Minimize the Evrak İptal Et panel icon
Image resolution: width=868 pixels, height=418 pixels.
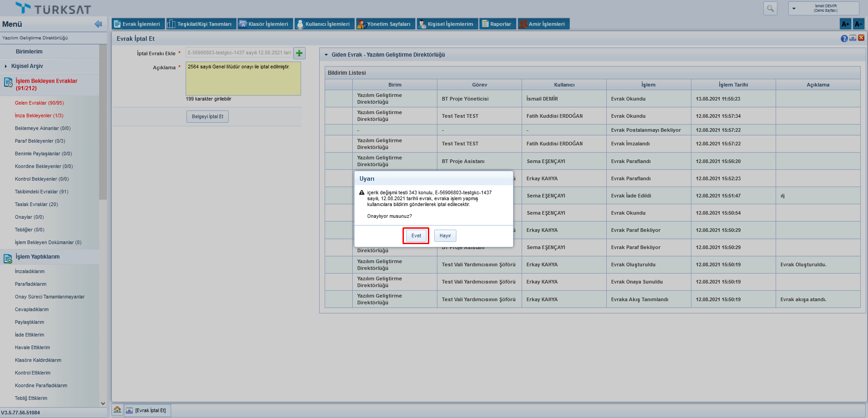853,38
